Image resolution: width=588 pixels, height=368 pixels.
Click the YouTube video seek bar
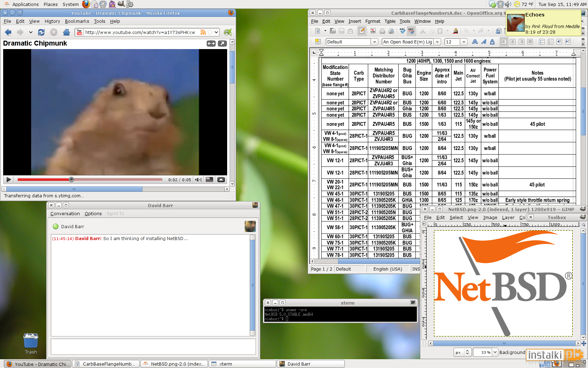tap(90, 179)
